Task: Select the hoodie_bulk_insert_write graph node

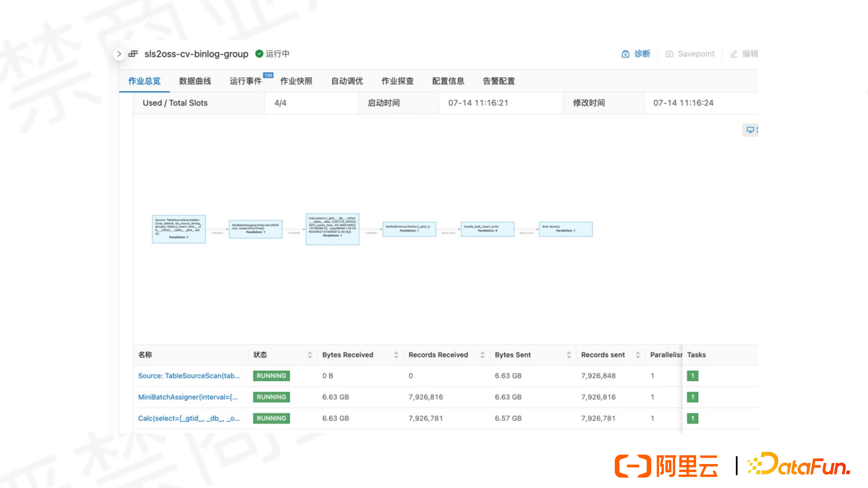Action: pyautogui.click(x=488, y=229)
